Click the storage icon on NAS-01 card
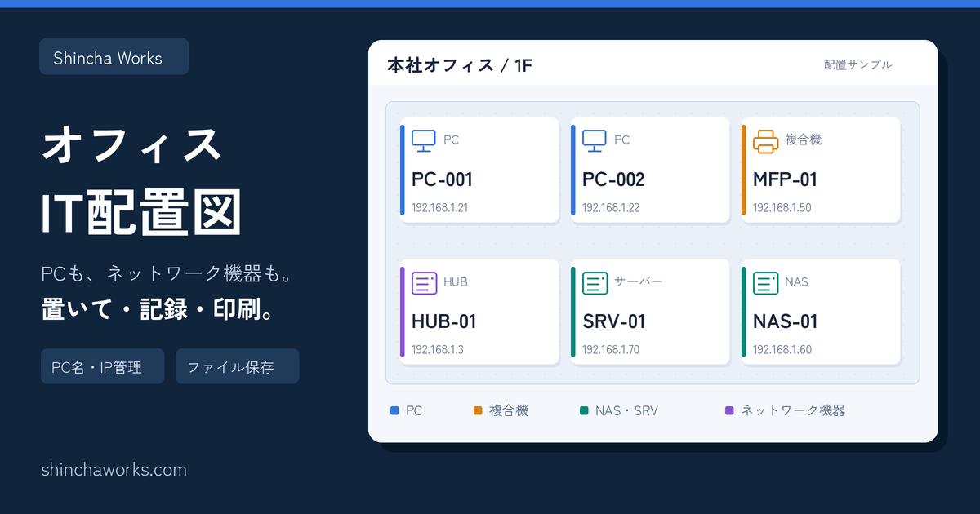Image resolution: width=980 pixels, height=514 pixels. (765, 282)
